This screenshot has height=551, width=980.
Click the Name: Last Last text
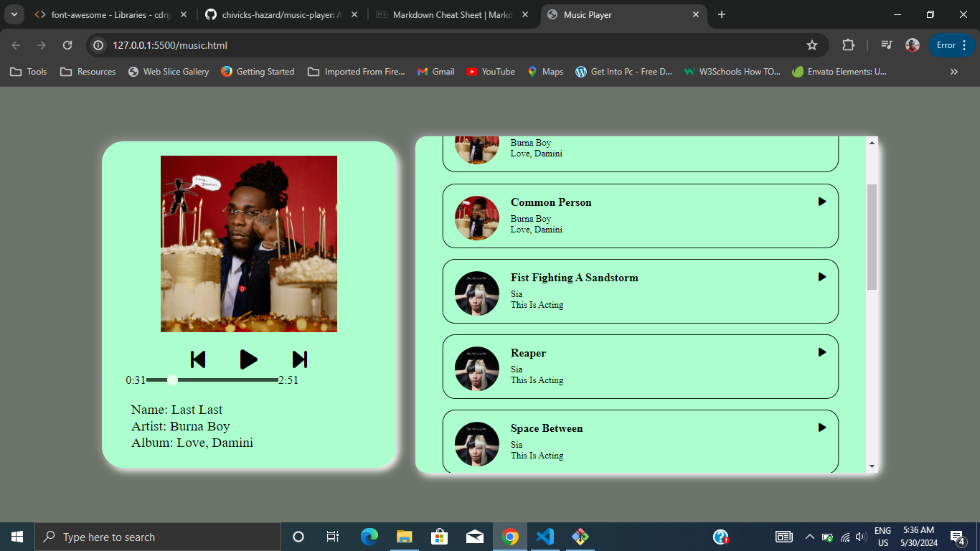[x=176, y=410]
